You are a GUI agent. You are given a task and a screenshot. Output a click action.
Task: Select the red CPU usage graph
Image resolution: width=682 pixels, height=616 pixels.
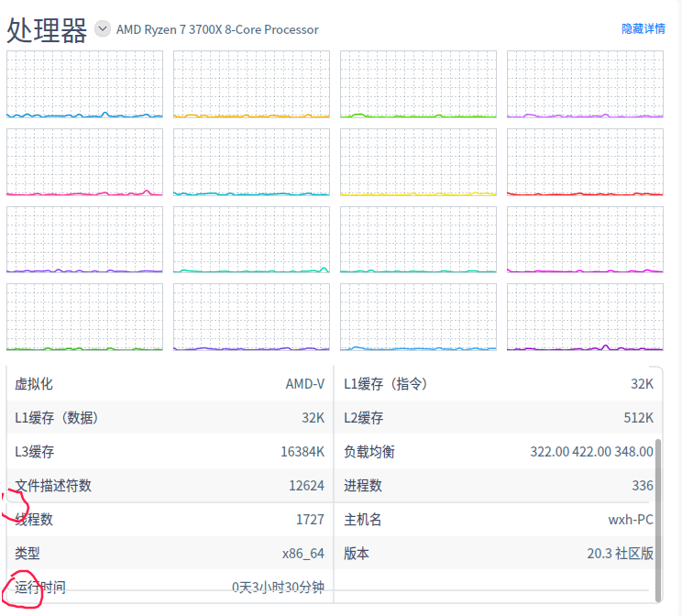(585, 162)
